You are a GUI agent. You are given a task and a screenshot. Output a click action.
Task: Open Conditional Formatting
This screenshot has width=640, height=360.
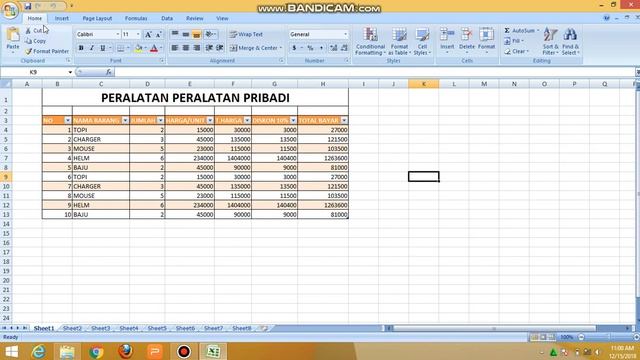[370, 41]
